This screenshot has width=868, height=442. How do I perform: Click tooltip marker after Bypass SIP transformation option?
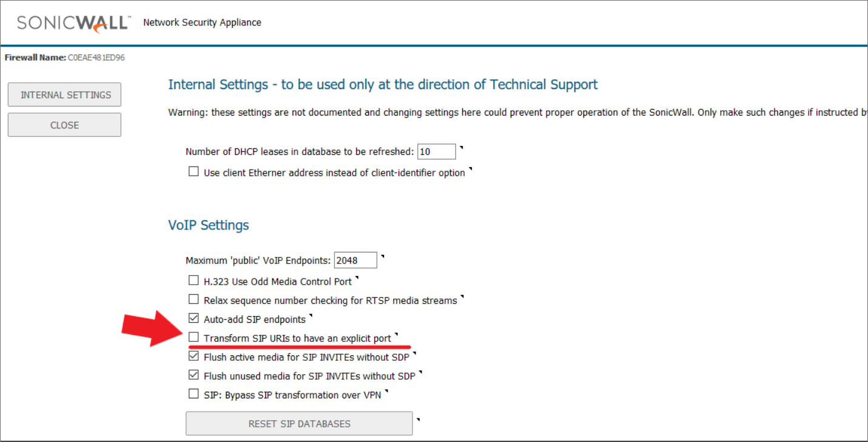pyautogui.click(x=386, y=391)
